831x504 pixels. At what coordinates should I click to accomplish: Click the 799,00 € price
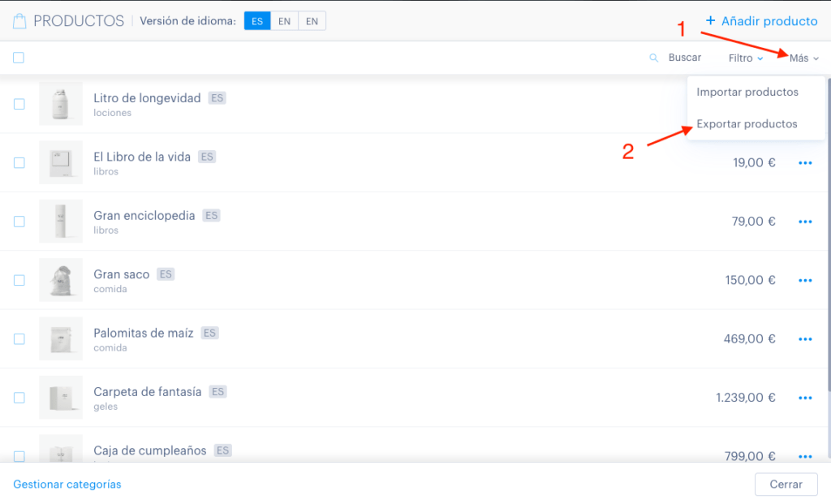point(750,456)
